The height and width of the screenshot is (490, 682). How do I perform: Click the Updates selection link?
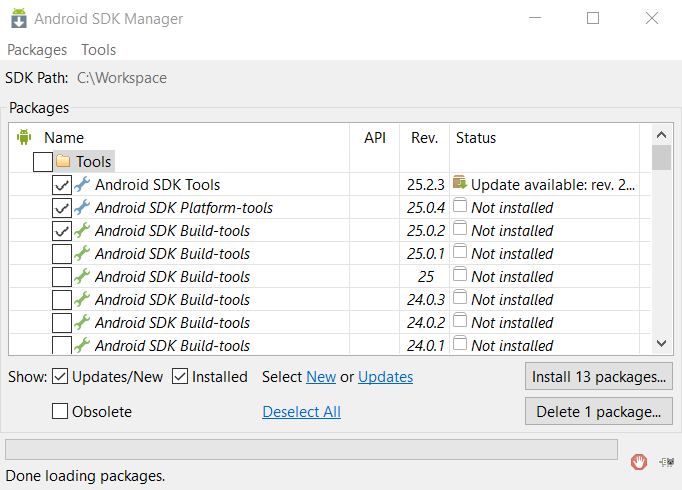(x=385, y=377)
